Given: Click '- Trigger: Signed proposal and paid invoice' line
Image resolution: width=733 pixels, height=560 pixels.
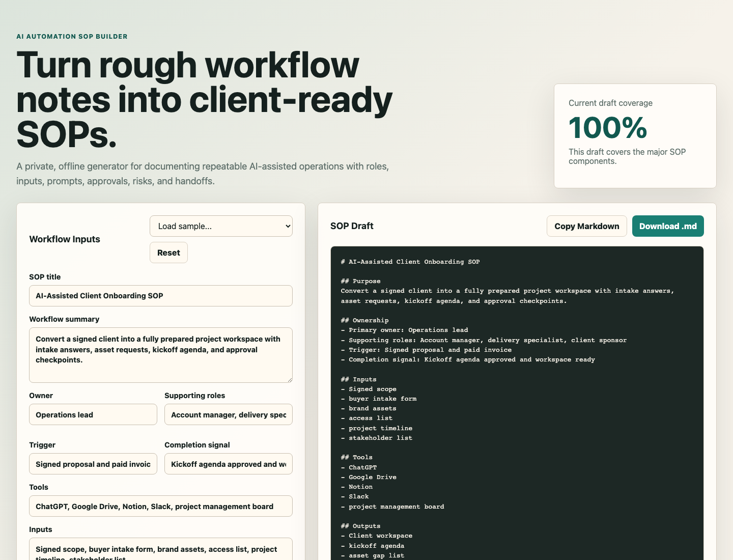Looking at the screenshot, I should [426, 350].
